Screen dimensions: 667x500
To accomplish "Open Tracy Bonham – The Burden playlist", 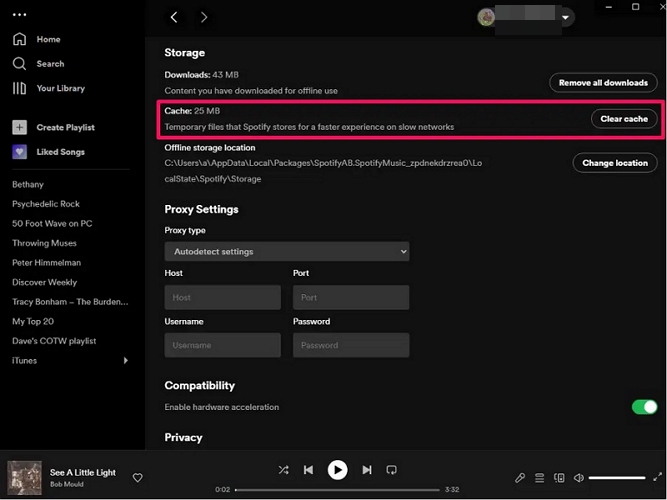I will click(x=70, y=302).
